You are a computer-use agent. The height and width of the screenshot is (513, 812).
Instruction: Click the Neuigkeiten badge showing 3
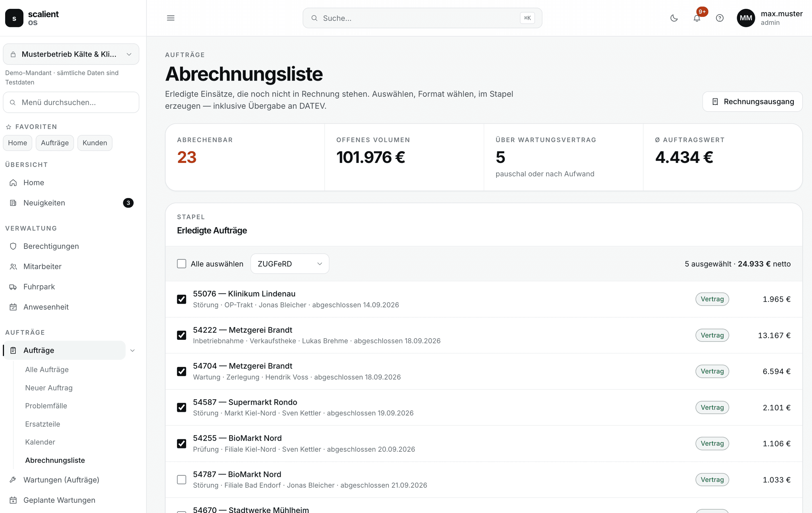(x=128, y=203)
